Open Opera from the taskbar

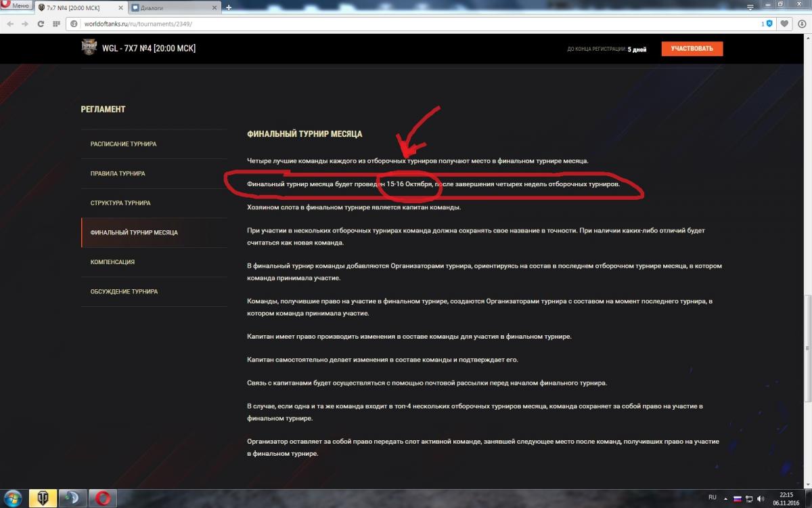[103, 498]
